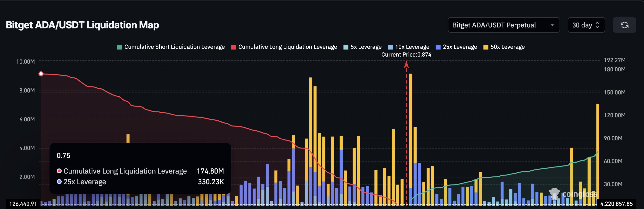Toggle the 5x Leverage legend series
This screenshot has height=209, width=644.
click(363, 47)
